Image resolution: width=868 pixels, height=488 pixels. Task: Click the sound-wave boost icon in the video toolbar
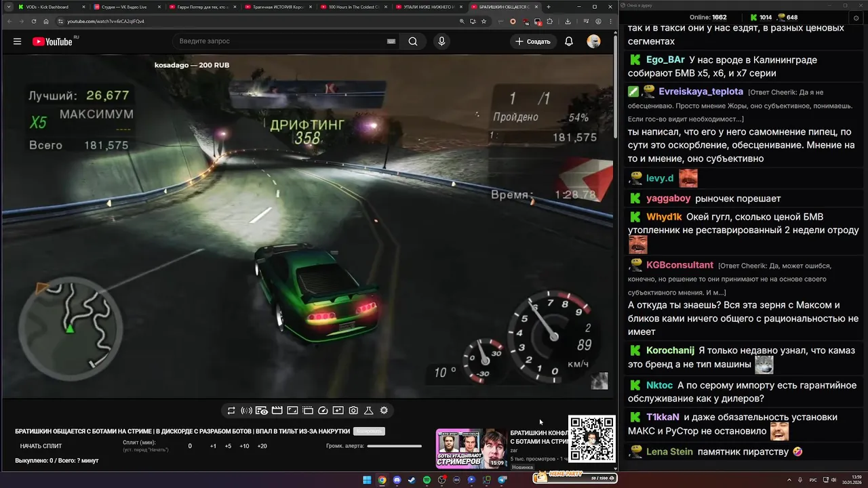click(246, 411)
